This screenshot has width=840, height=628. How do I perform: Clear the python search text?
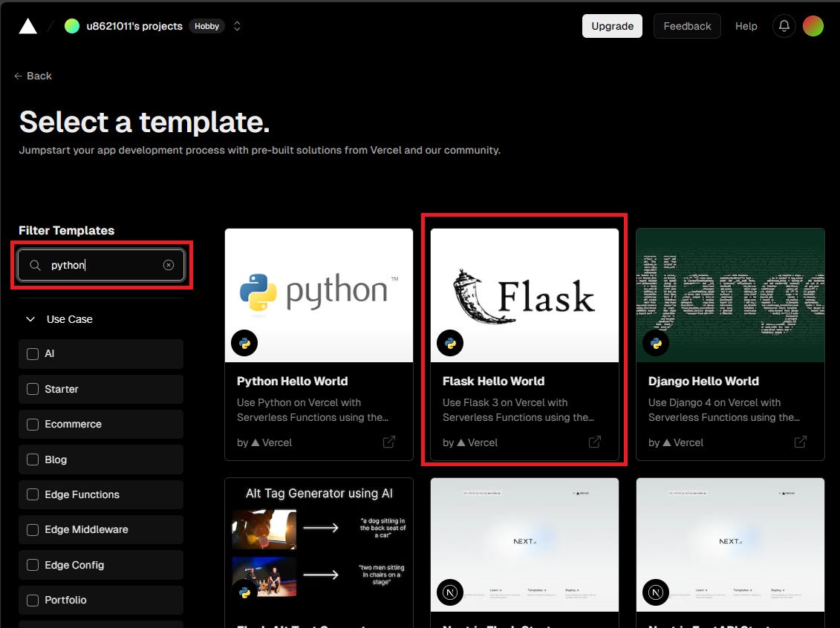click(168, 265)
